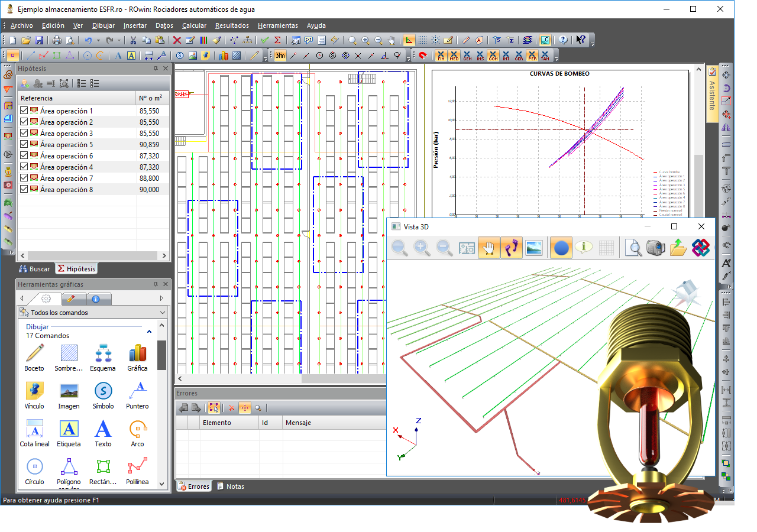Click the Mensaje column header in Errores
This screenshot has width=757, height=532.
(x=333, y=423)
